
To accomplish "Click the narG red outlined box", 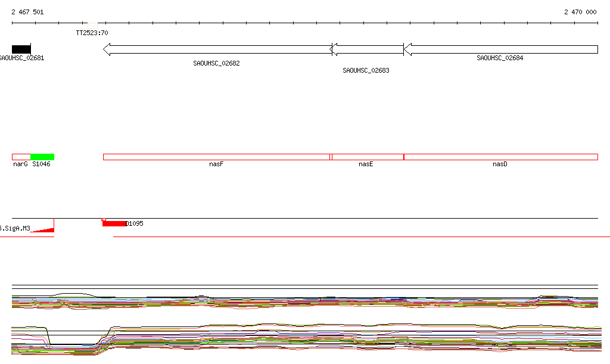I will tap(21, 157).
